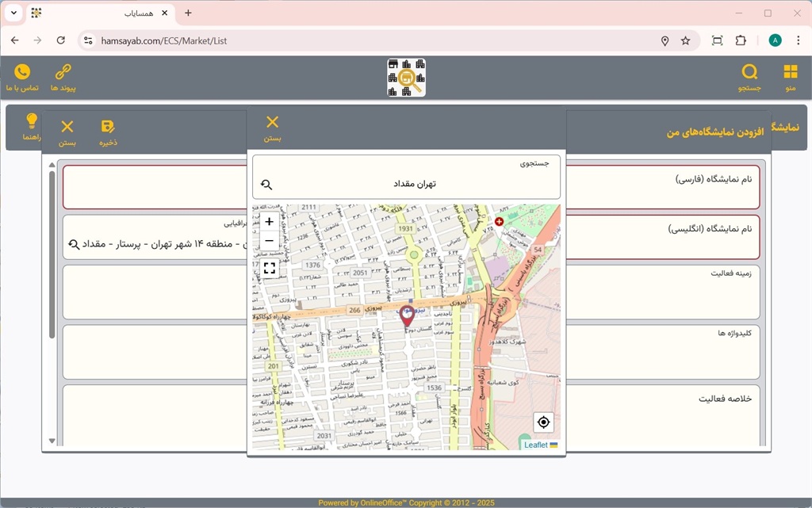Click the Hamsayab site logo
Viewport: 812px width, 508px height.
coord(406,78)
